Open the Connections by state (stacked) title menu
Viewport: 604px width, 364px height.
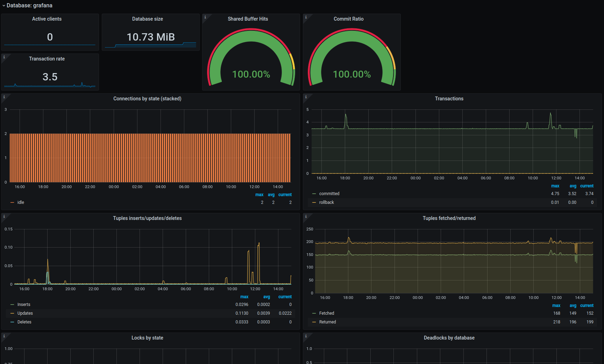click(x=147, y=99)
